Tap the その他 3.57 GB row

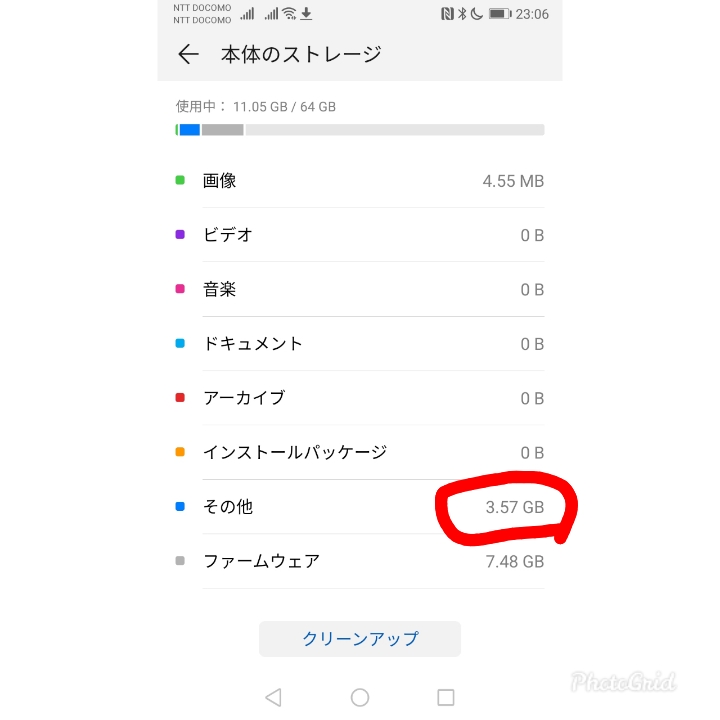[x=360, y=507]
